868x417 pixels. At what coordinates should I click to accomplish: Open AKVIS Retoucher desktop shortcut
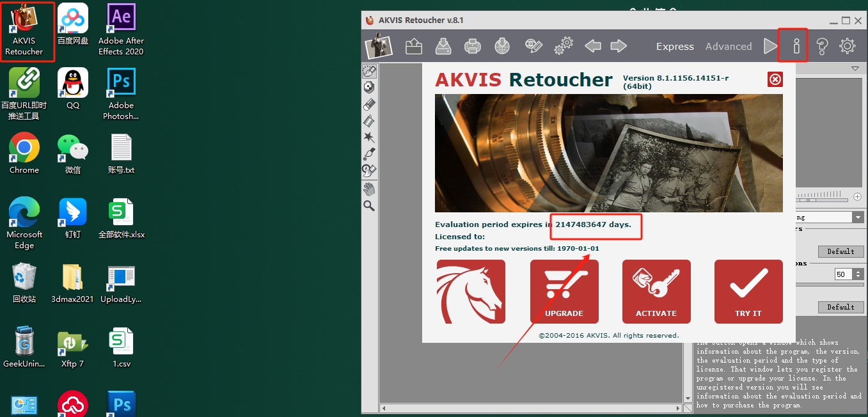[x=24, y=31]
